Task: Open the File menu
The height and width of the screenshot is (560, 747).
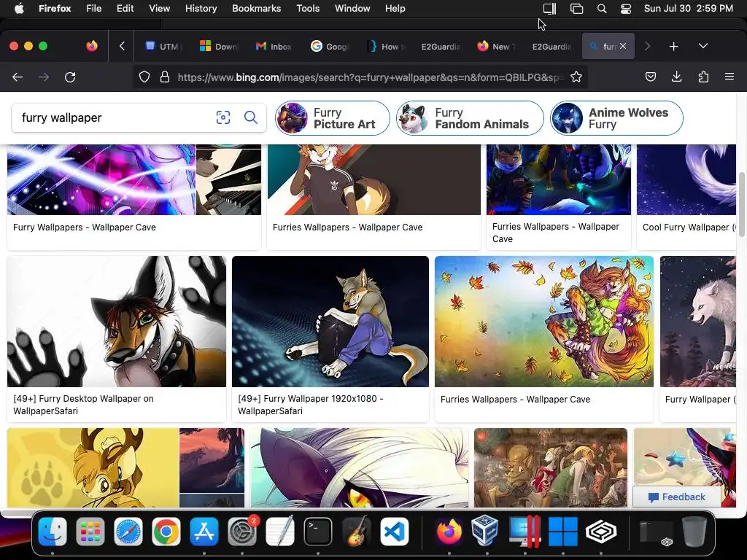Action: click(x=94, y=9)
